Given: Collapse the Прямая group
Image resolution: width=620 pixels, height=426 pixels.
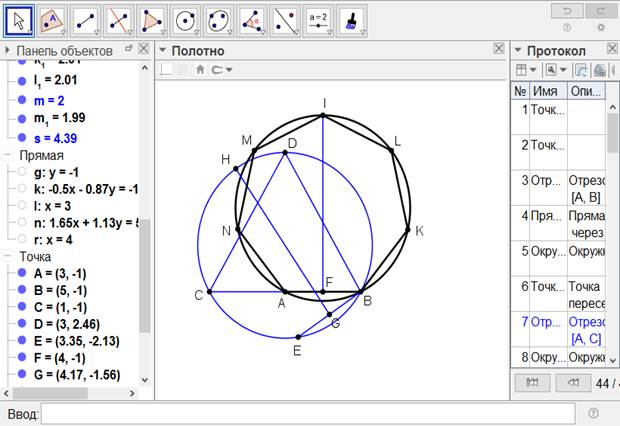Looking at the screenshot, I should [7, 155].
